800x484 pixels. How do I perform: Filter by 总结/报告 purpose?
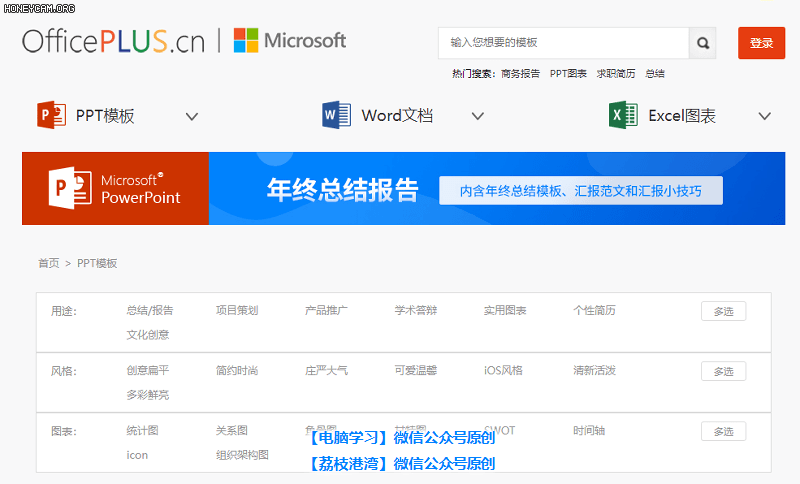coord(149,310)
